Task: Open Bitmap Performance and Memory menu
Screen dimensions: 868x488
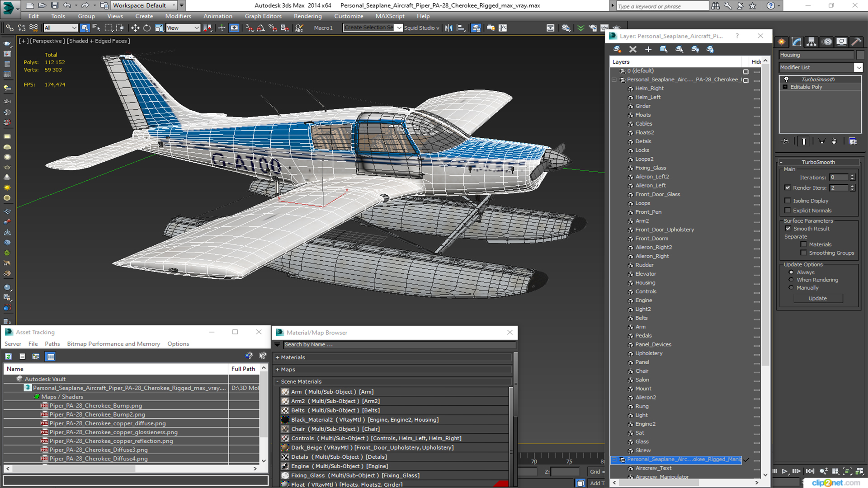Action: [x=113, y=344]
